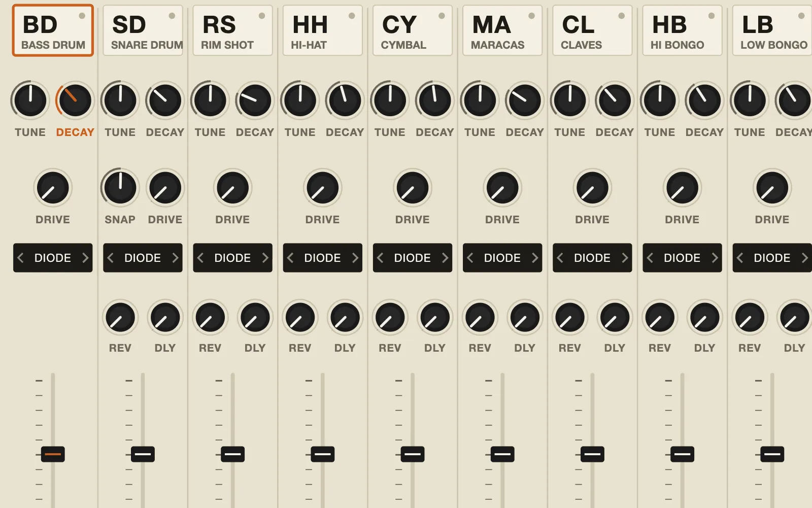The height and width of the screenshot is (508, 812).
Task: Previous drive type for Hi-Hat DIODE
Action: (x=290, y=258)
